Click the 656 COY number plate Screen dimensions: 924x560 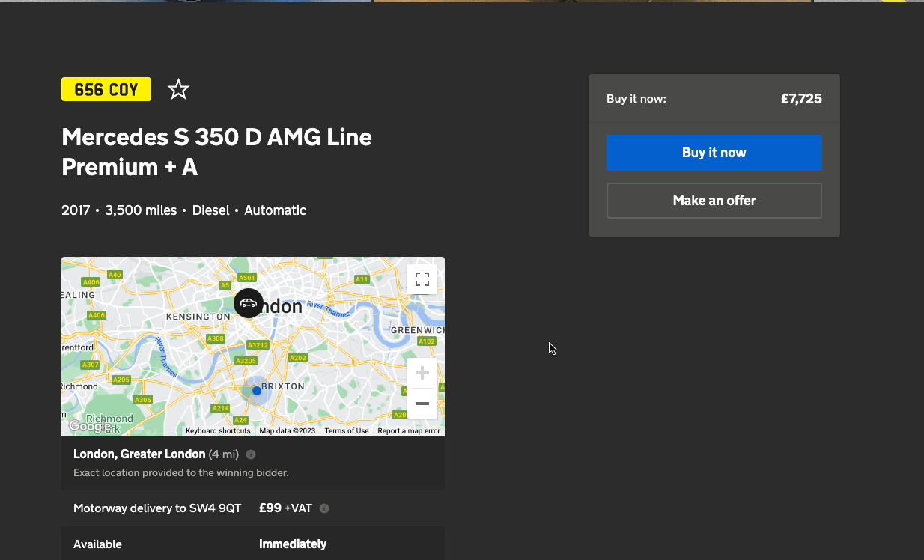[106, 90]
